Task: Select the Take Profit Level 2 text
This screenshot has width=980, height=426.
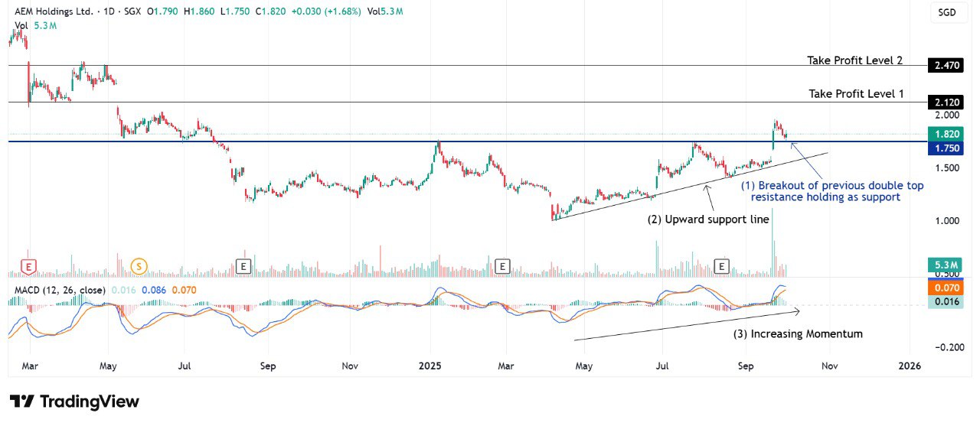Action: [x=855, y=60]
